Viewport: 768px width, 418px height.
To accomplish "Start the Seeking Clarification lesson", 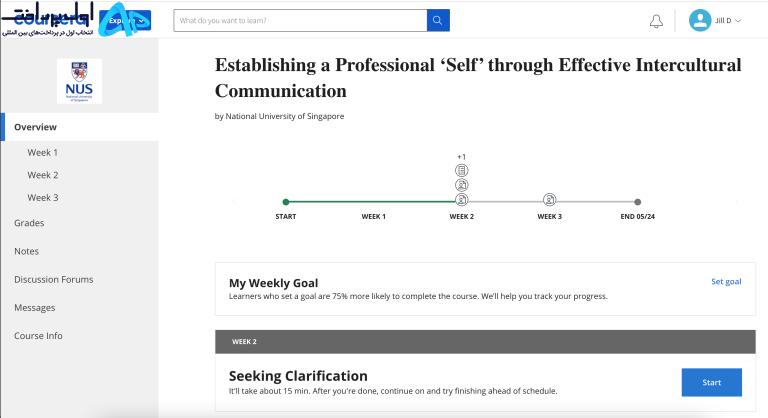I will coord(712,382).
